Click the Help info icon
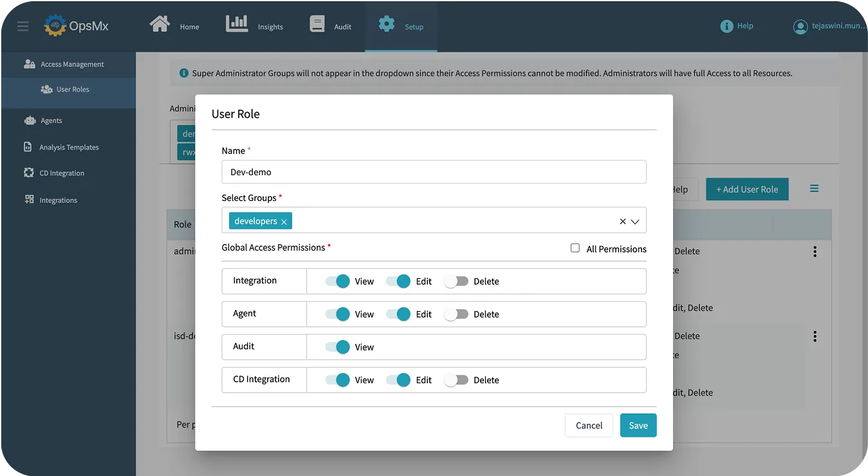Screen dimensions: 868x476 click(x=726, y=26)
